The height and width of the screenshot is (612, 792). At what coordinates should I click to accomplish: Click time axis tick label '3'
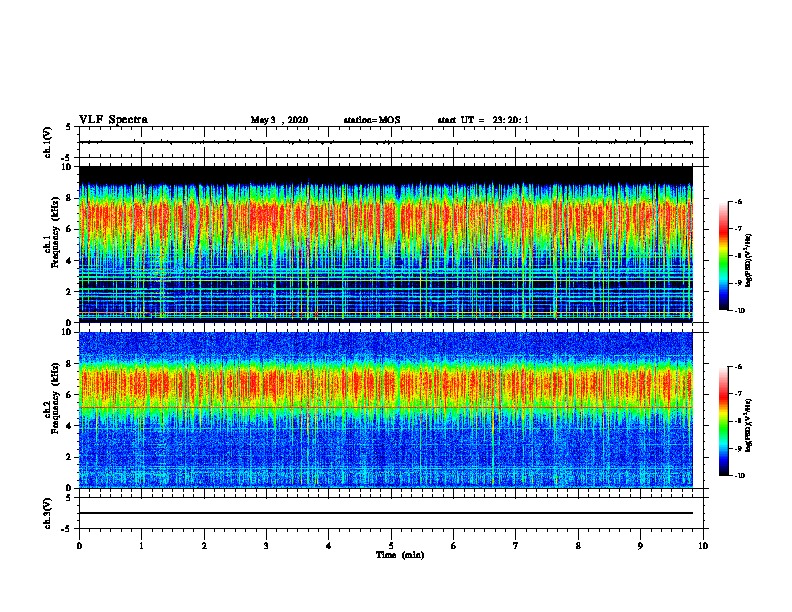[x=266, y=545]
